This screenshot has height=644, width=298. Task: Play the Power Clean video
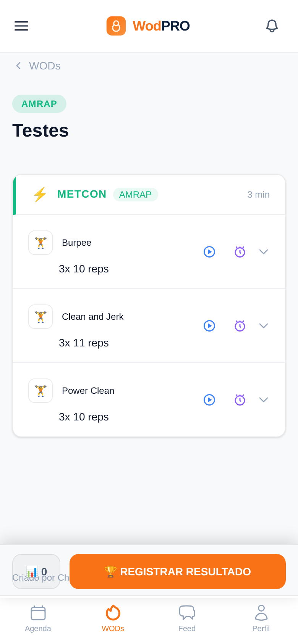tap(209, 400)
